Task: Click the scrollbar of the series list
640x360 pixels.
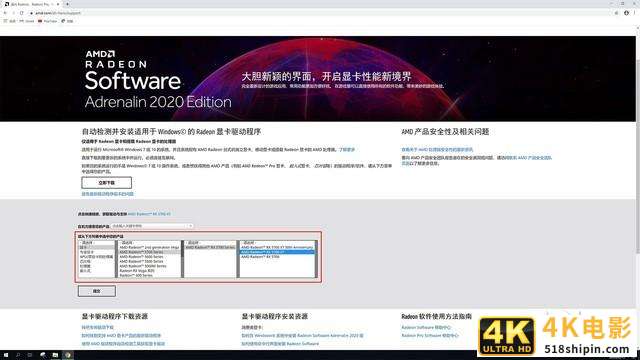Action: 182,260
